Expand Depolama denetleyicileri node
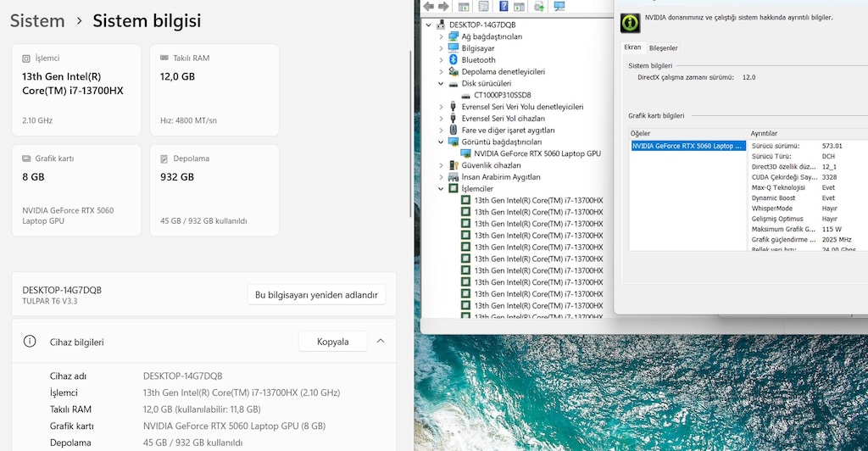 click(x=441, y=71)
